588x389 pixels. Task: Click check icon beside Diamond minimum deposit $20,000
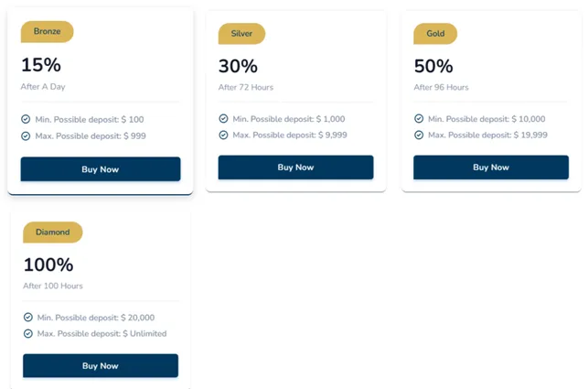tap(28, 318)
